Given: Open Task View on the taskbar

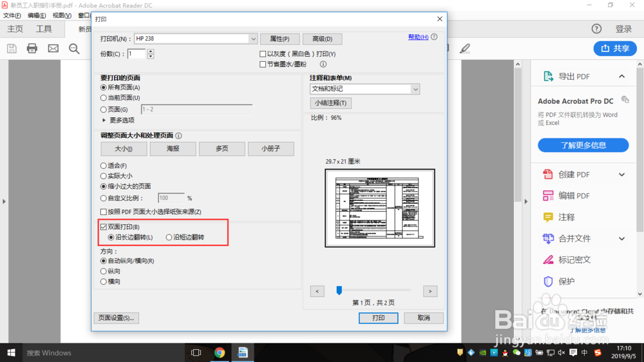Looking at the screenshot, I should (196, 352).
